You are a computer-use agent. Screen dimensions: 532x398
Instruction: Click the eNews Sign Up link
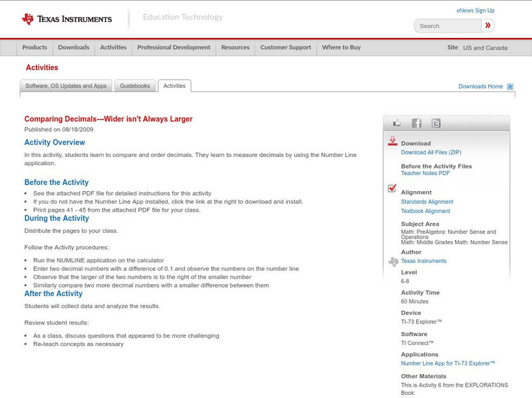pyautogui.click(x=475, y=11)
